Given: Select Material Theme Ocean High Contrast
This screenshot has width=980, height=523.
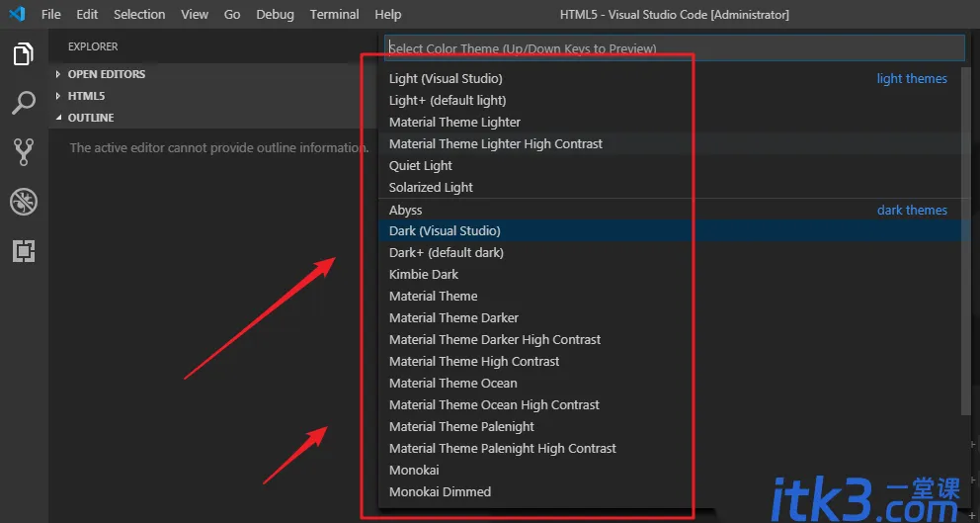Looking at the screenshot, I should [x=671, y=404].
